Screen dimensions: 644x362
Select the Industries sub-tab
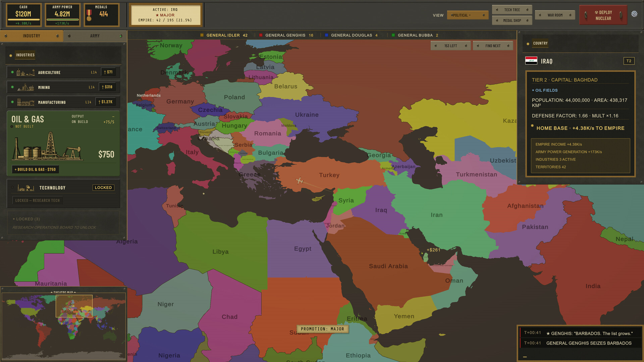click(x=25, y=55)
